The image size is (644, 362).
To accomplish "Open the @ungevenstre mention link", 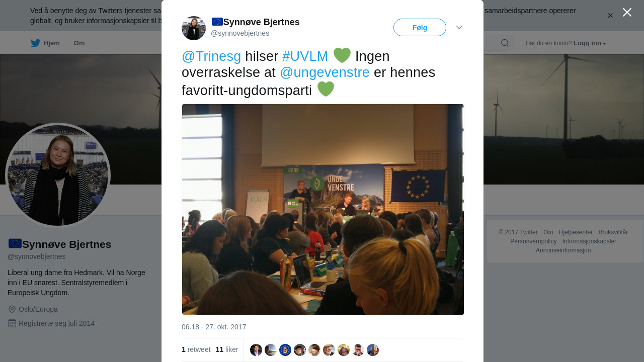I will 325,72.
